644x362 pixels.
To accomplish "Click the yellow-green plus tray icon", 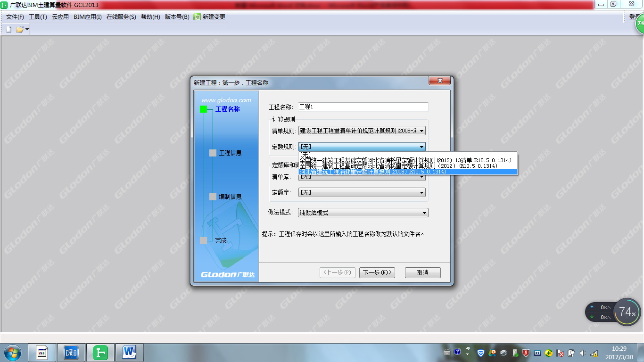I will click(x=549, y=353).
